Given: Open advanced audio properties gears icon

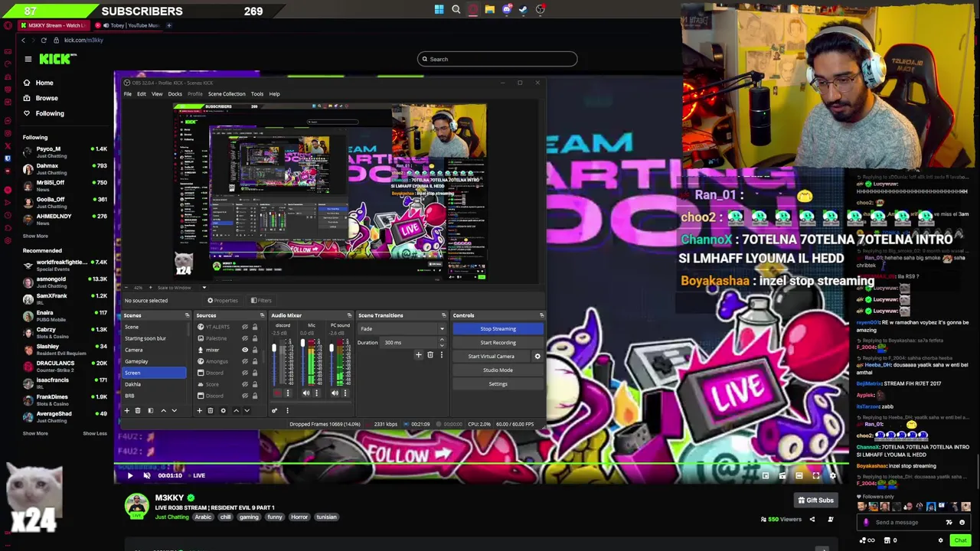Looking at the screenshot, I should coord(274,410).
